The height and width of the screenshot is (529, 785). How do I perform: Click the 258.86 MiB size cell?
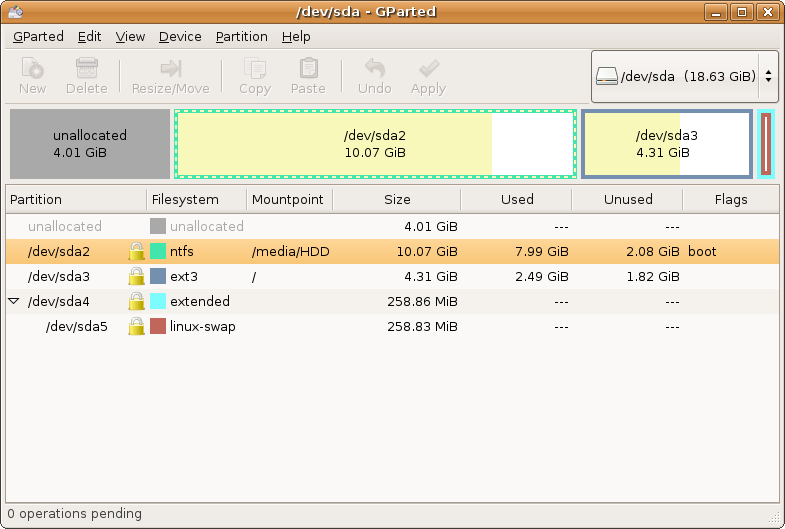[422, 301]
